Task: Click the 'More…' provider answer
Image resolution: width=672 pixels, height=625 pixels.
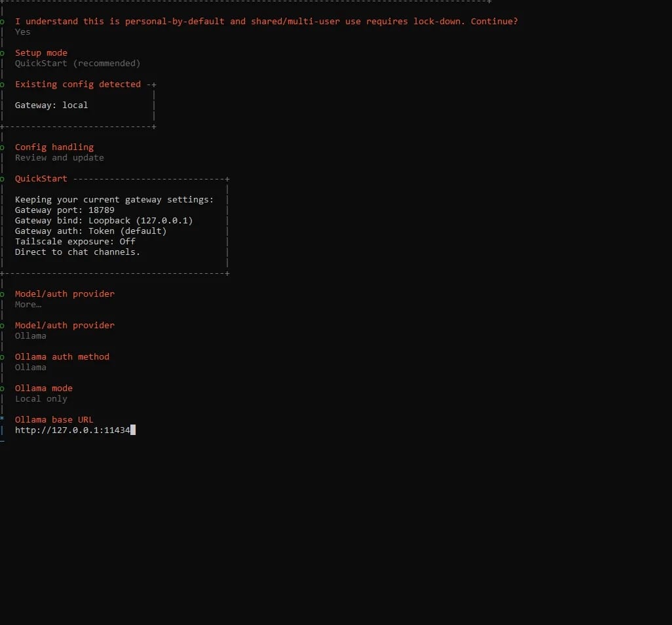Action: point(28,305)
